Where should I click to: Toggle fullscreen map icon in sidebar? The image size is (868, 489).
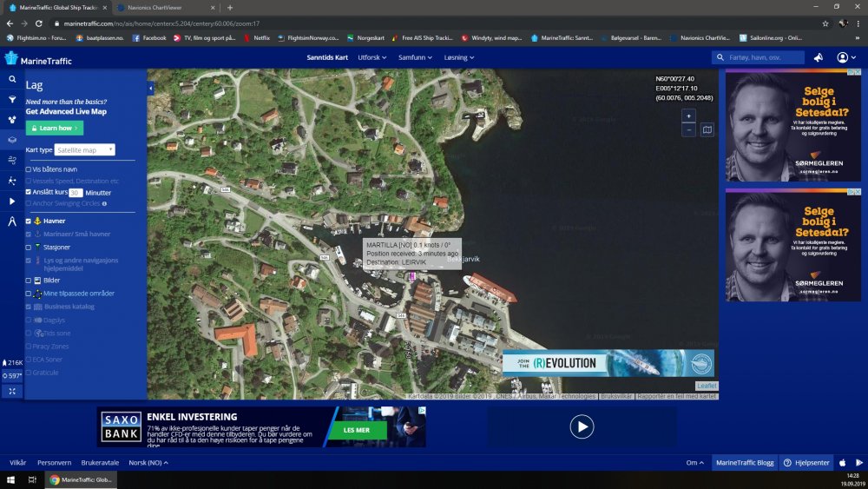click(x=12, y=391)
